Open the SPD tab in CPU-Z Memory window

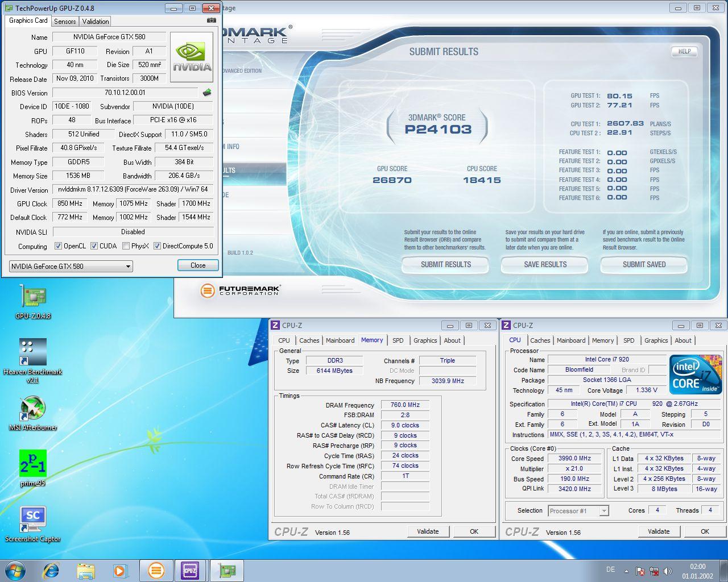398,340
